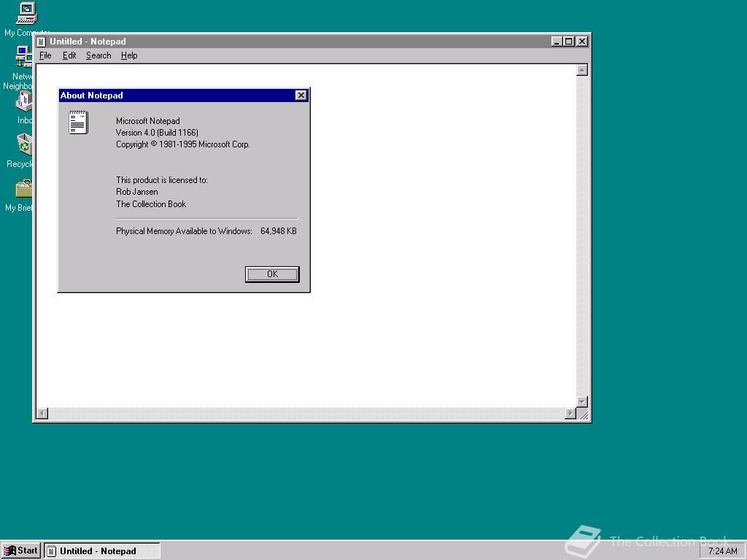The image size is (747, 560).
Task: Select the Untitled - Notepad taskbar entry
Action: (x=102, y=551)
